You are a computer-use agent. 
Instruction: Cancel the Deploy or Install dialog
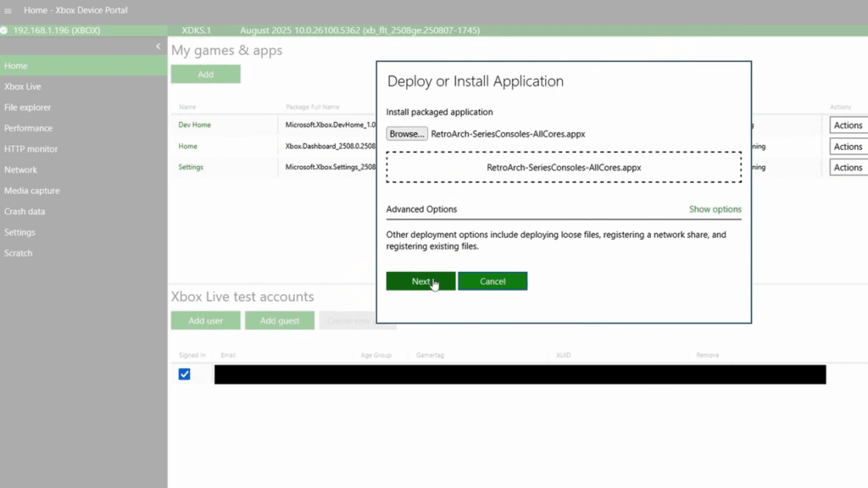[492, 280]
